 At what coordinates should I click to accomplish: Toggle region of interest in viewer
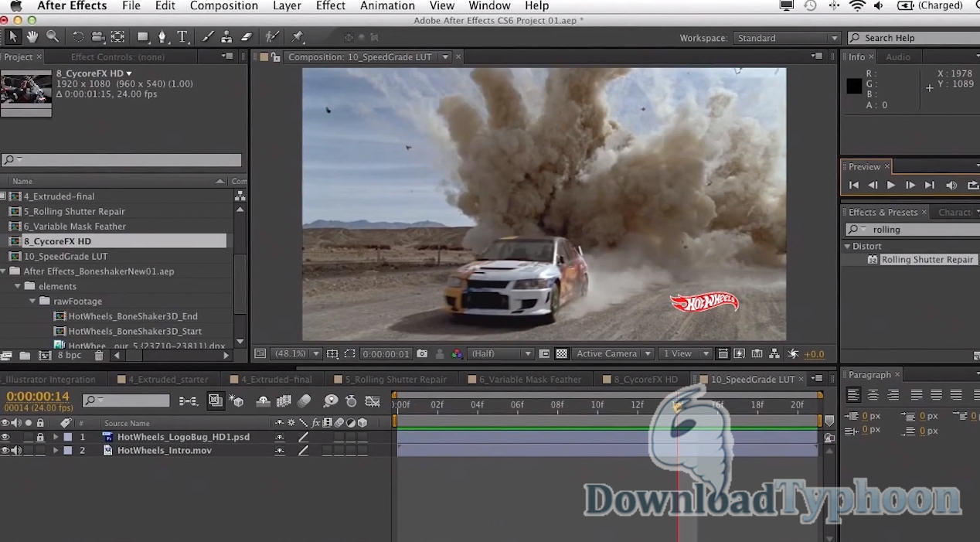pos(544,353)
